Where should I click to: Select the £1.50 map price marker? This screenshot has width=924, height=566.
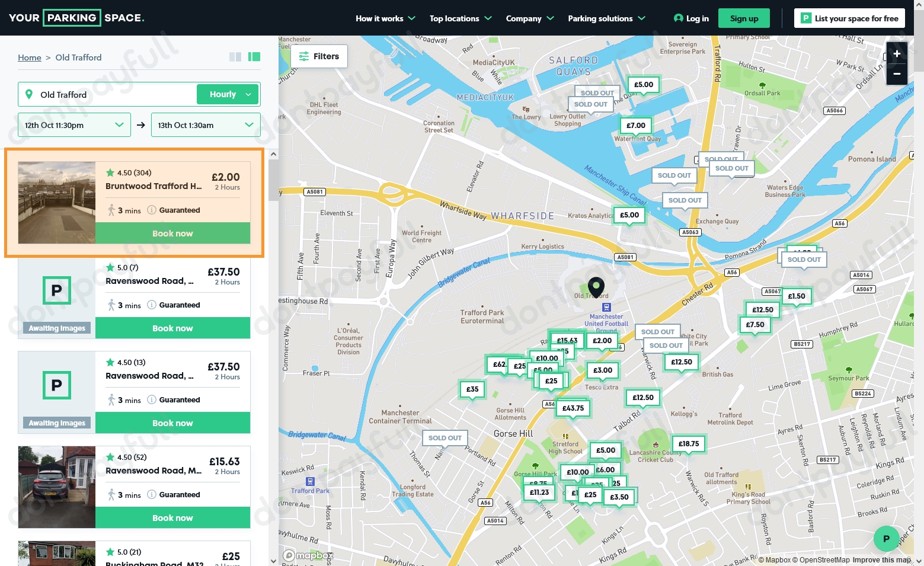[x=797, y=296]
